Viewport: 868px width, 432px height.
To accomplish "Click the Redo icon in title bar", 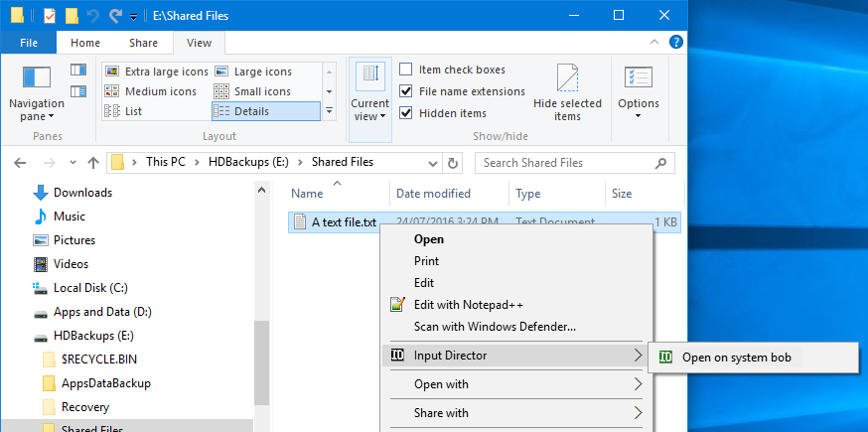I will tap(114, 16).
